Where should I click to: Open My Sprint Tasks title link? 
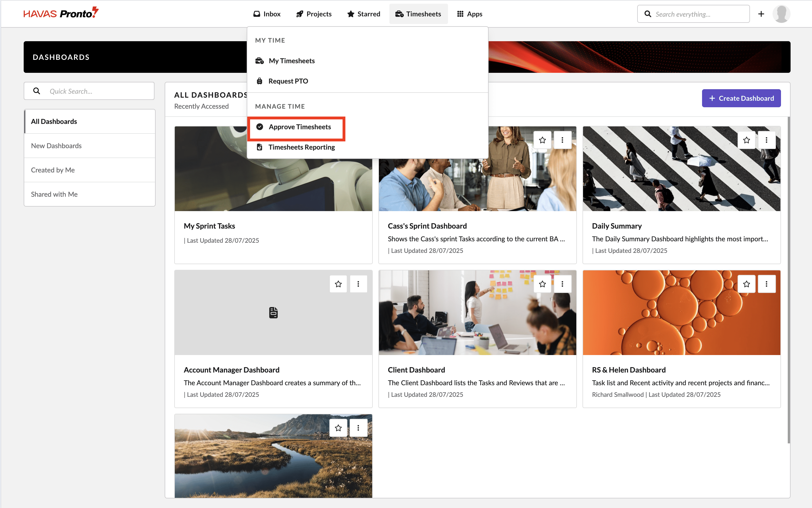tap(209, 226)
